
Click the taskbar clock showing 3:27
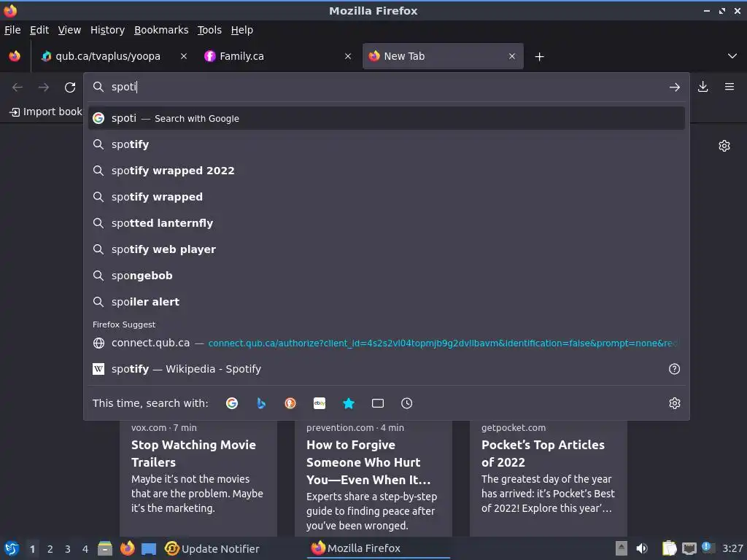(x=732, y=548)
